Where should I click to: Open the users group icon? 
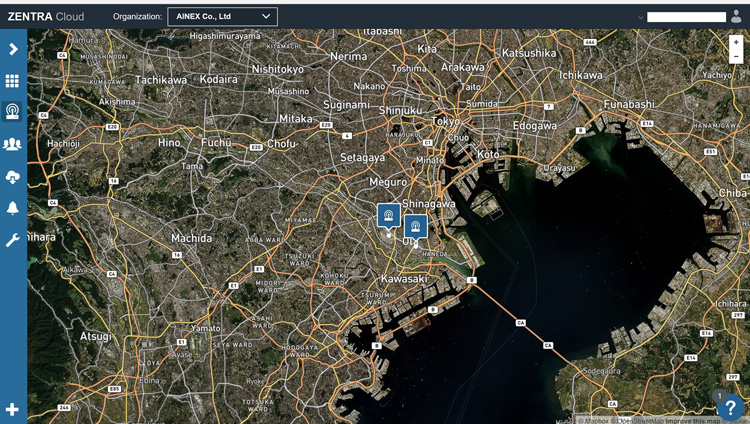12,144
